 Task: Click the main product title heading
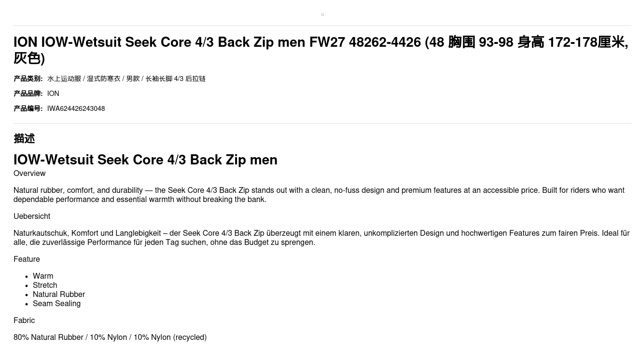321,50
